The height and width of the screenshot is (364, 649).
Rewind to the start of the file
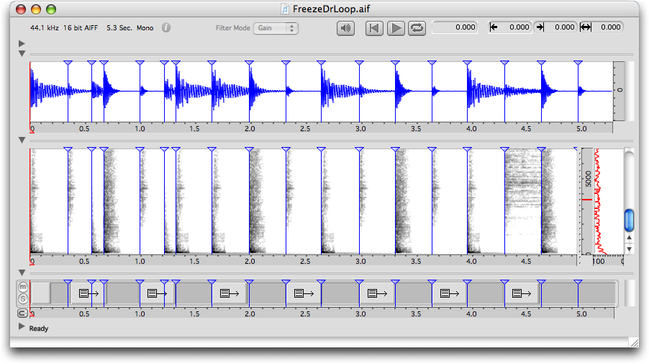pos(374,28)
